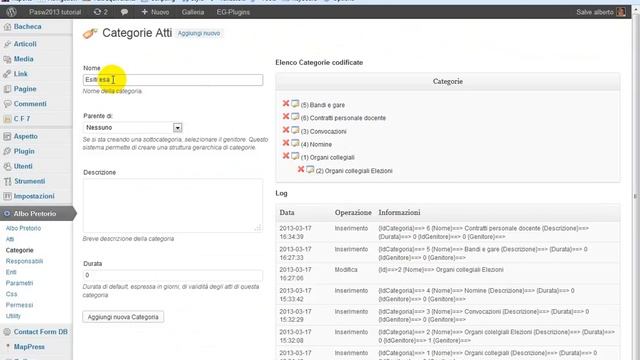Open Permessi submenu link
The width and height of the screenshot is (640, 360).
pyautogui.click(x=19, y=305)
